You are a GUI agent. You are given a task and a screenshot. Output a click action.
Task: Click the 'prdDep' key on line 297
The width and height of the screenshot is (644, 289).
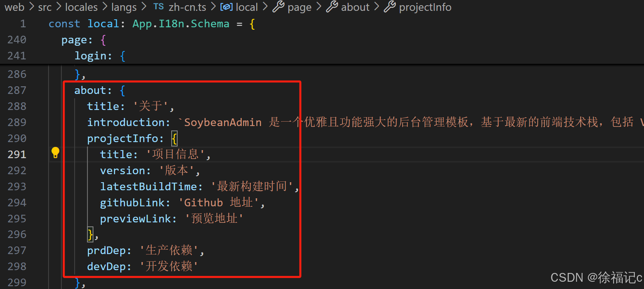pos(106,251)
